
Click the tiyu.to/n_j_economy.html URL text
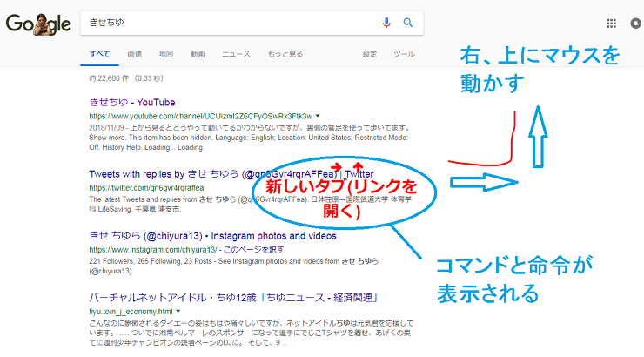tap(131, 312)
